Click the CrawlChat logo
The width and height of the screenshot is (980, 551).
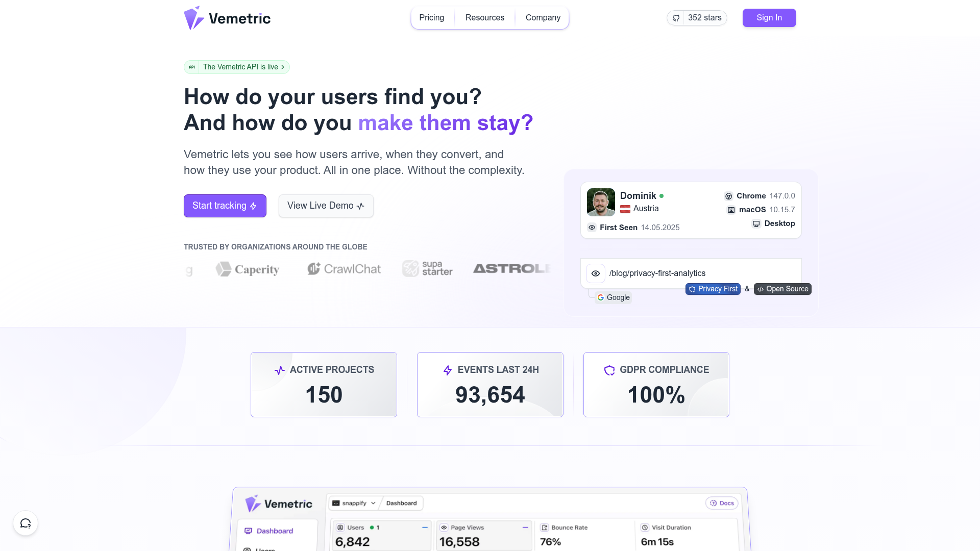click(344, 269)
